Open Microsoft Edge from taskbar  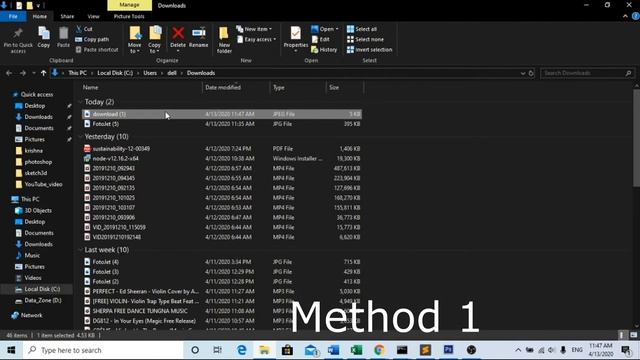tap(242, 350)
